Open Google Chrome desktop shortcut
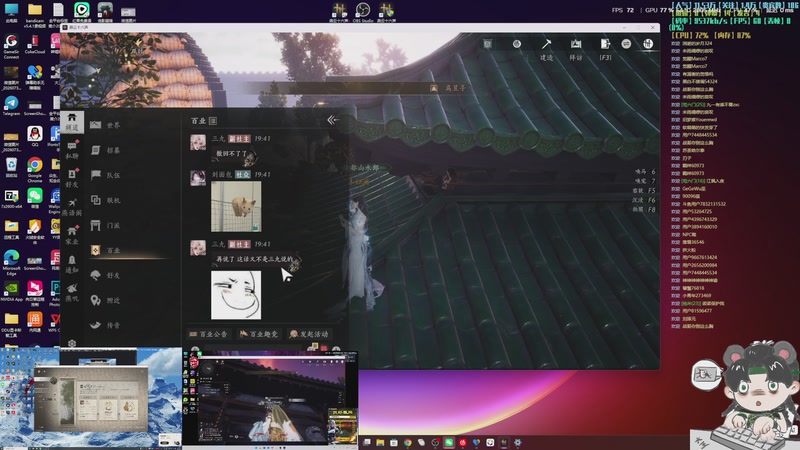Image resolution: width=800 pixels, height=450 pixels. pyautogui.click(x=35, y=170)
